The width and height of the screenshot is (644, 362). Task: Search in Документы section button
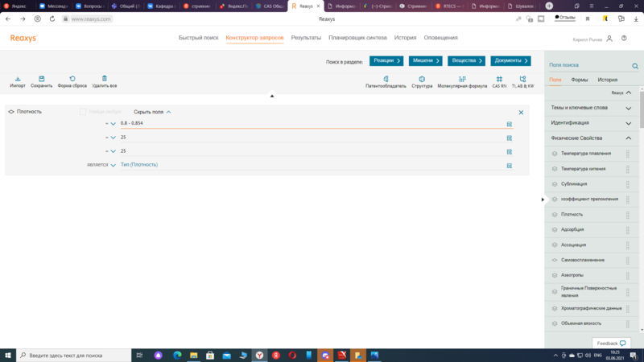510,61
